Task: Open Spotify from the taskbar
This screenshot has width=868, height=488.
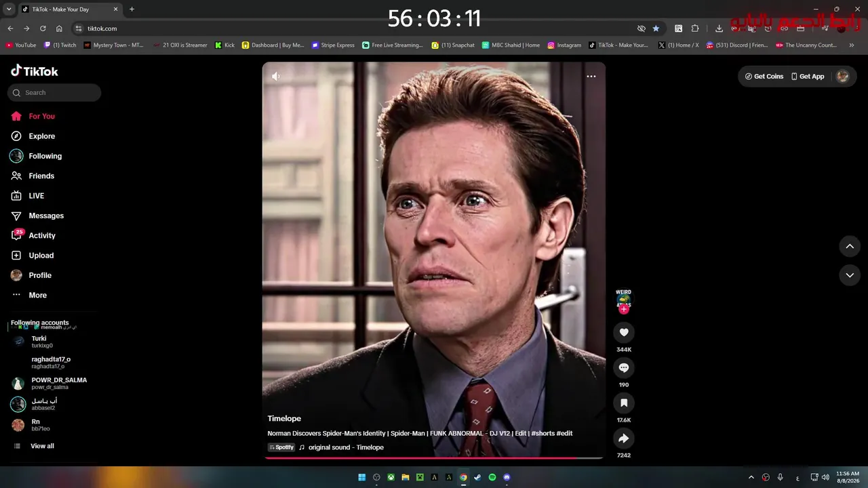Action: tap(492, 477)
